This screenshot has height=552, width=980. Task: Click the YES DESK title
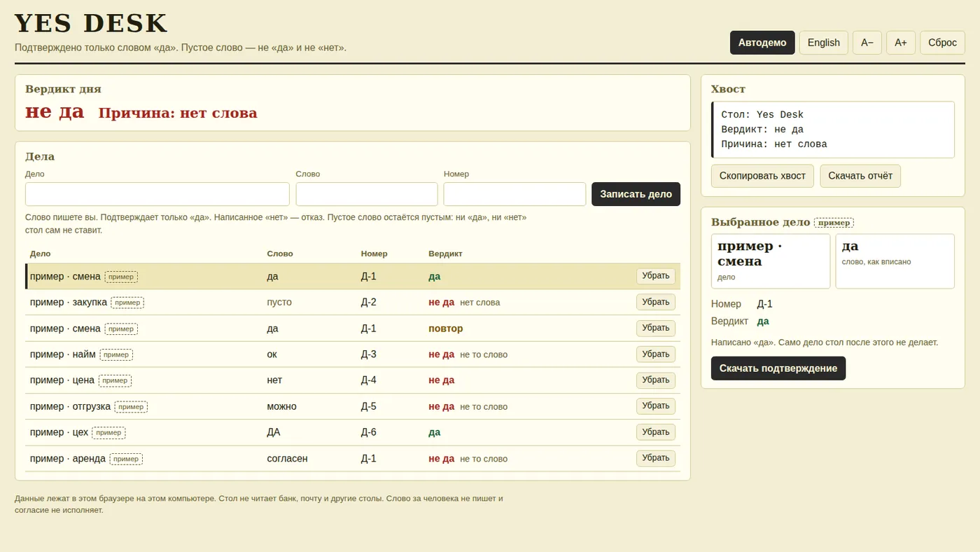[91, 23]
